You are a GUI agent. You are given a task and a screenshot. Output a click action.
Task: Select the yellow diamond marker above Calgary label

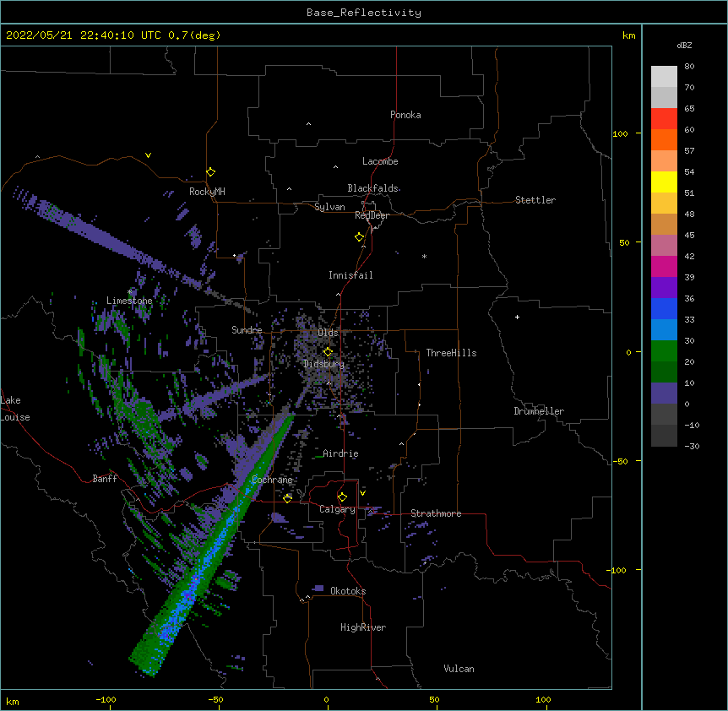[x=342, y=497]
